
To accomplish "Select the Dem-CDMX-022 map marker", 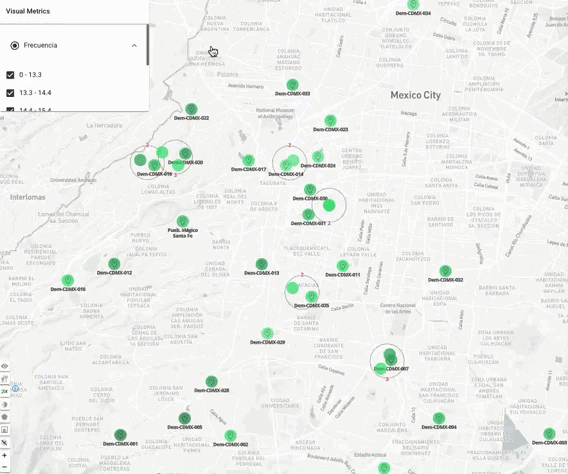I will tap(191, 109).
